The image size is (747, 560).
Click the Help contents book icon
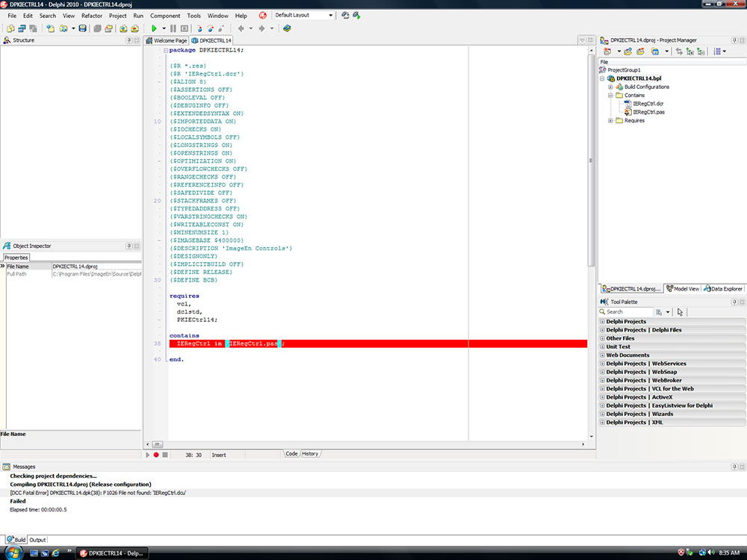[x=287, y=28]
